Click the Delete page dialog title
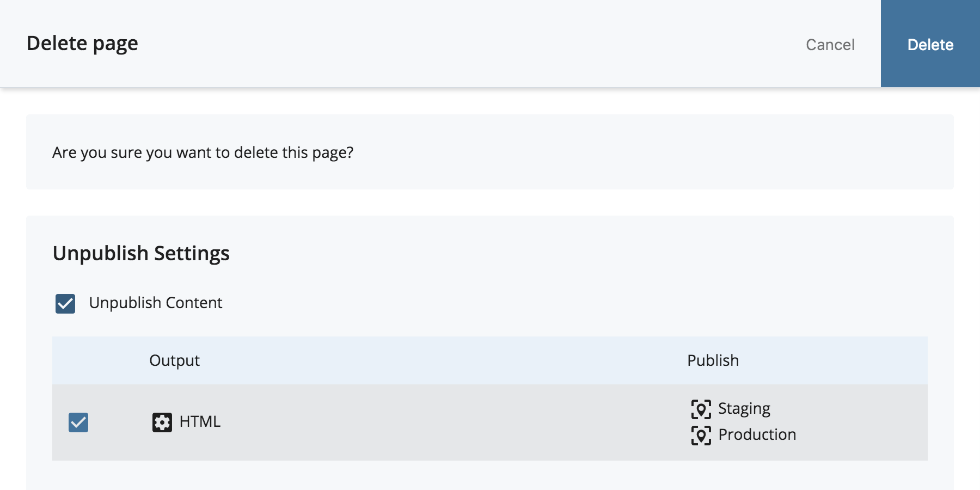Viewport: 980px width, 490px height. pyautogui.click(x=82, y=44)
